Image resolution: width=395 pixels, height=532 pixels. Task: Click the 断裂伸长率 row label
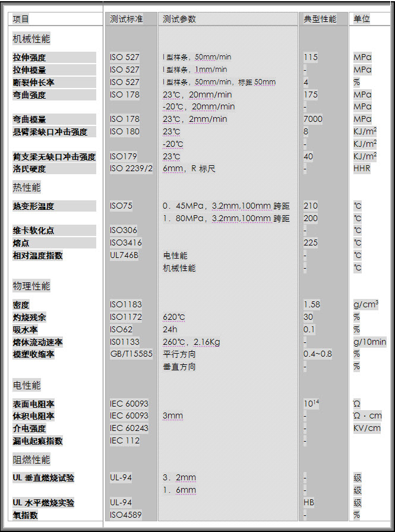coord(33,82)
